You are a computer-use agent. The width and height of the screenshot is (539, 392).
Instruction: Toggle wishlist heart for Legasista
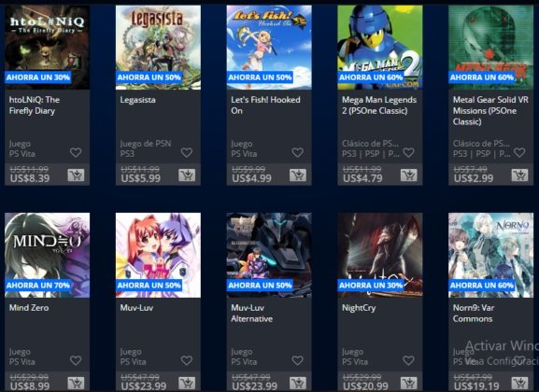tap(187, 152)
